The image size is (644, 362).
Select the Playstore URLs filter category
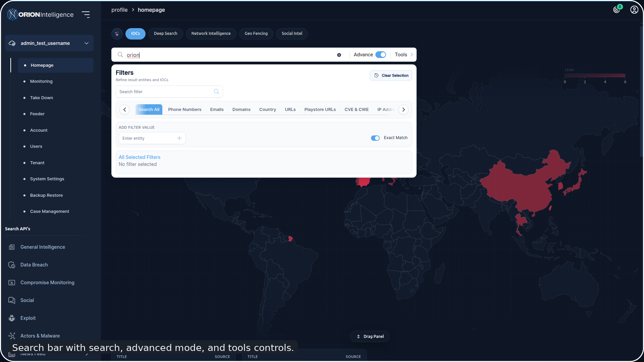click(x=320, y=110)
